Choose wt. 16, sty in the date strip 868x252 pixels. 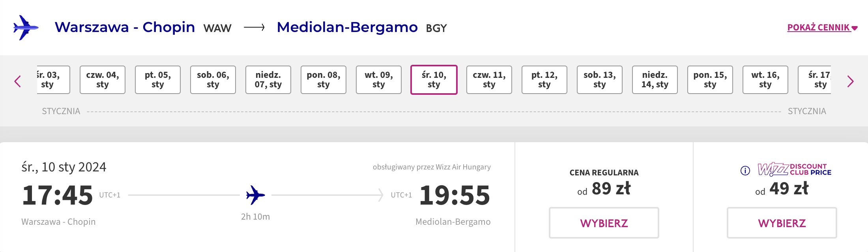[x=765, y=80]
